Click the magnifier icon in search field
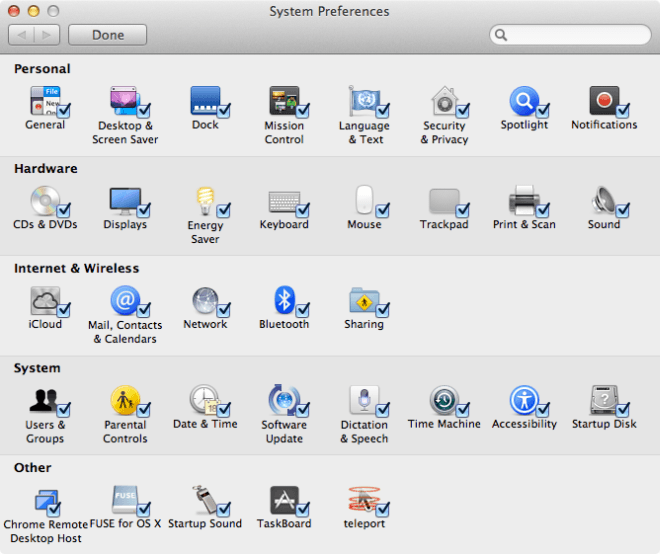660x554 pixels. (x=501, y=35)
